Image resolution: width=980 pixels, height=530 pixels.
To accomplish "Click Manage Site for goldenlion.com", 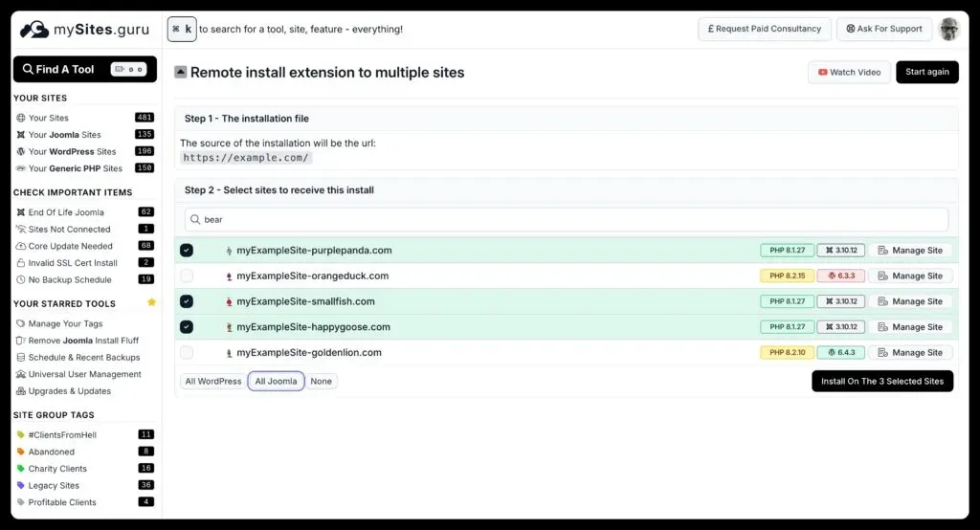I will 910,352.
